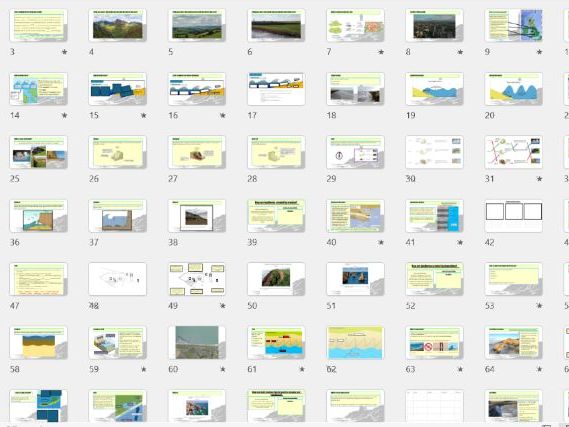
Task: Click the animation star under slide 41
Action: [x=460, y=242]
